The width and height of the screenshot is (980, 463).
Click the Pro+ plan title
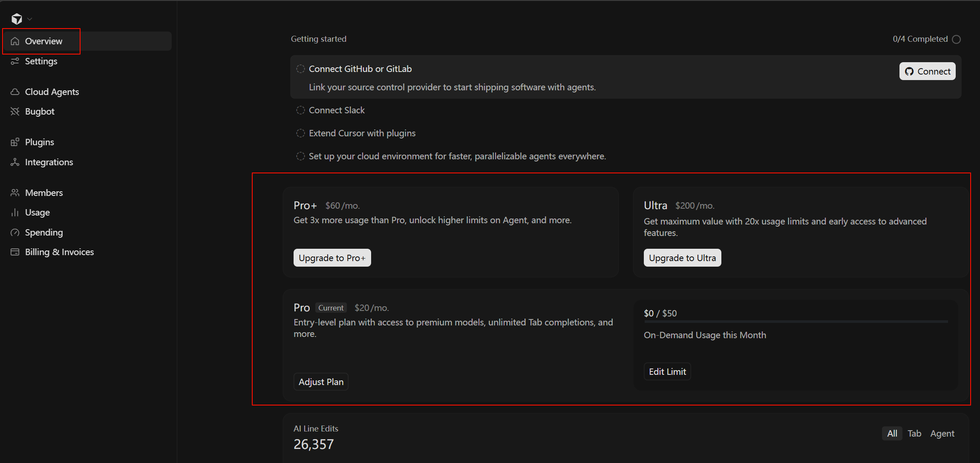pos(305,205)
